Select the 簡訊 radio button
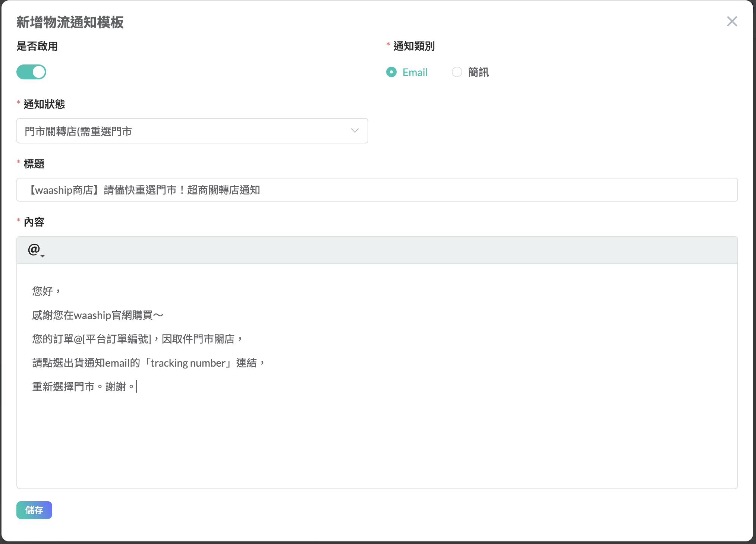Image resolution: width=756 pixels, height=544 pixels. click(457, 72)
